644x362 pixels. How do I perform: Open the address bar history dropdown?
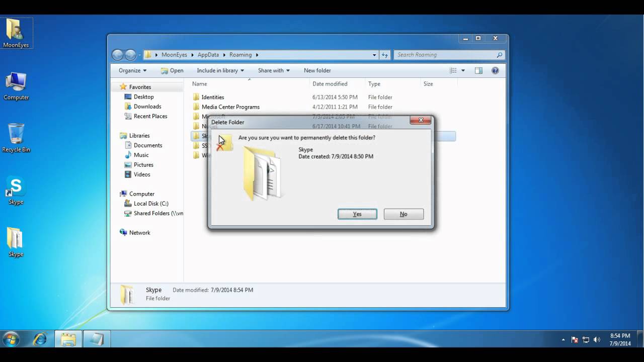click(374, 55)
